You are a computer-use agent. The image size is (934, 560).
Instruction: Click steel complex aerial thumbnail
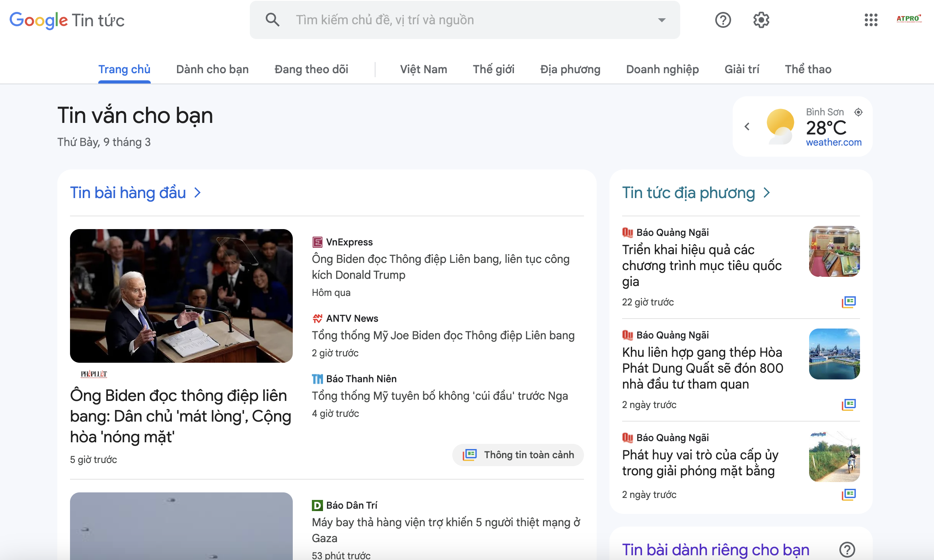click(834, 354)
